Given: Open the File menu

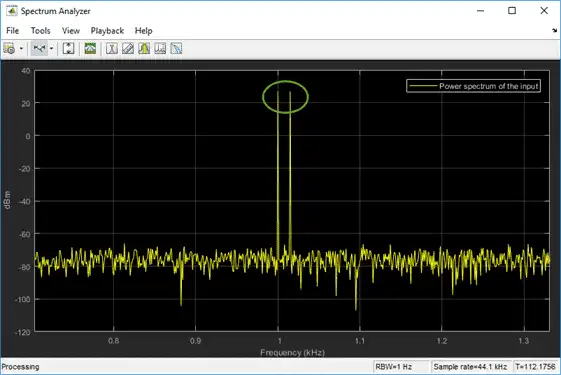Looking at the screenshot, I should tap(13, 31).
